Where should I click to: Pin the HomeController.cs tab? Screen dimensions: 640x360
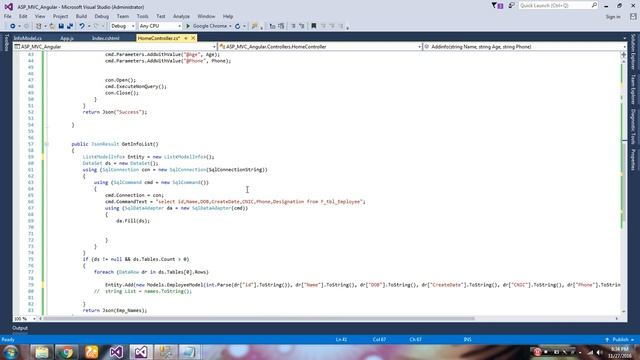point(186,38)
